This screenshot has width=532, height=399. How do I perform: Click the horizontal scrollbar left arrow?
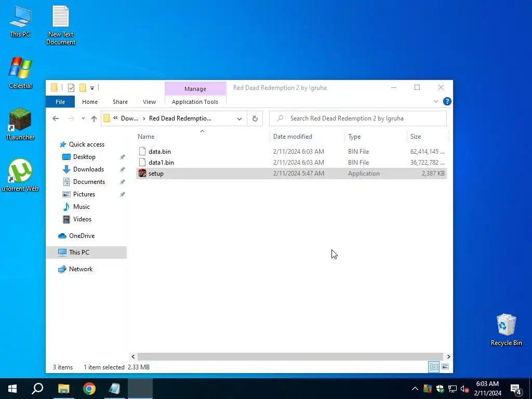point(133,356)
